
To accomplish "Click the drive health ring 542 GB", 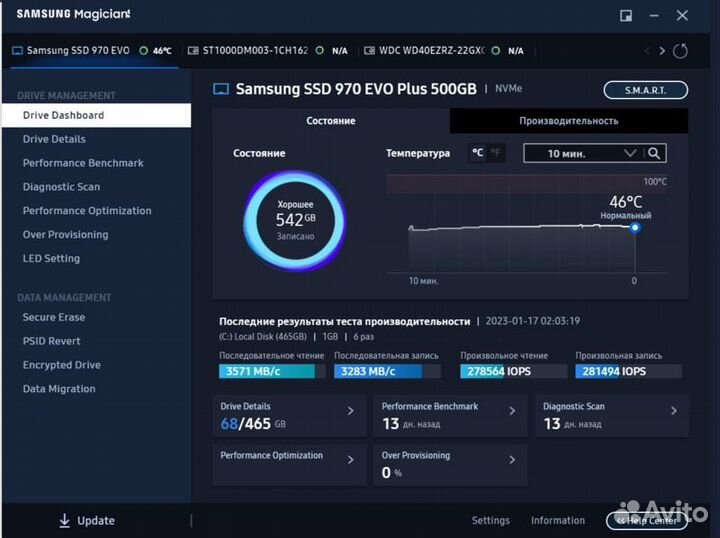I will [x=295, y=221].
